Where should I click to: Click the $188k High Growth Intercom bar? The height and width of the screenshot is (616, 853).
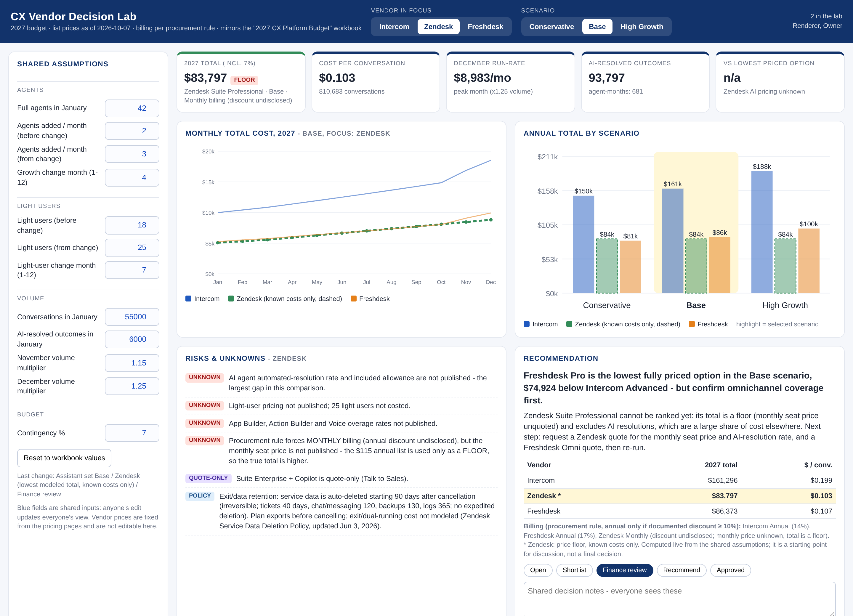pos(762,232)
